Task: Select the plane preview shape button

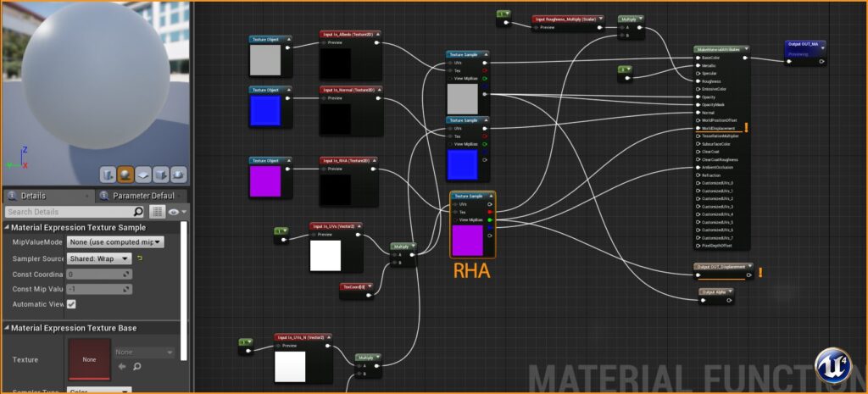Action: tap(142, 175)
